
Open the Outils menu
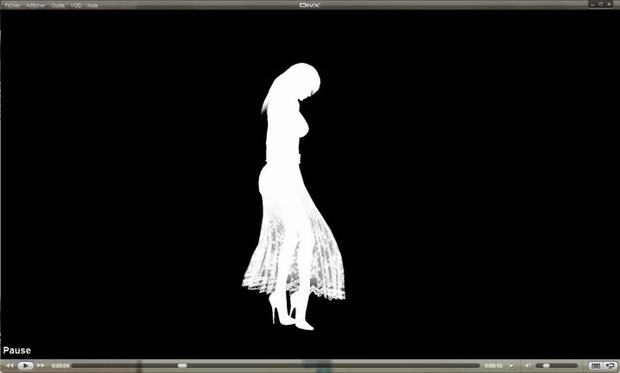[58, 5]
